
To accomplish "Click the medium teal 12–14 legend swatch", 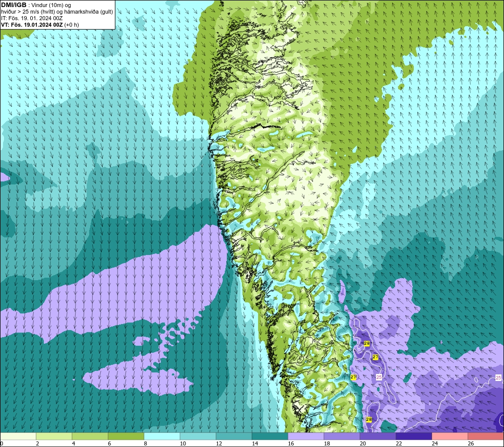I will (x=234, y=436).
